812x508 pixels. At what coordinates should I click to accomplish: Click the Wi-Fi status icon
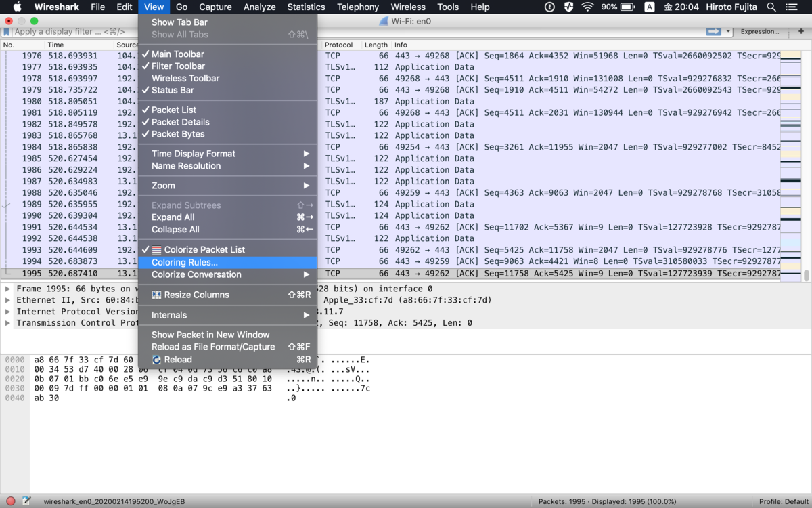coord(587,7)
